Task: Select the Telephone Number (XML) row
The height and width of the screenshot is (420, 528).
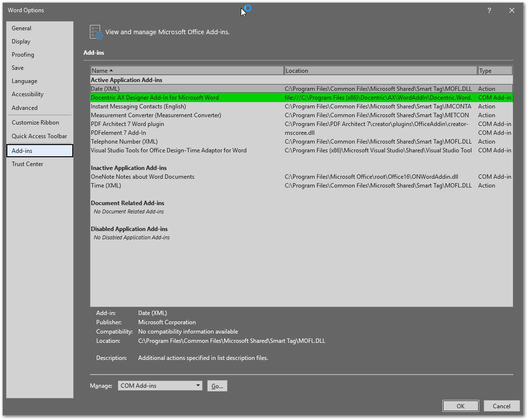Action: 301,142
